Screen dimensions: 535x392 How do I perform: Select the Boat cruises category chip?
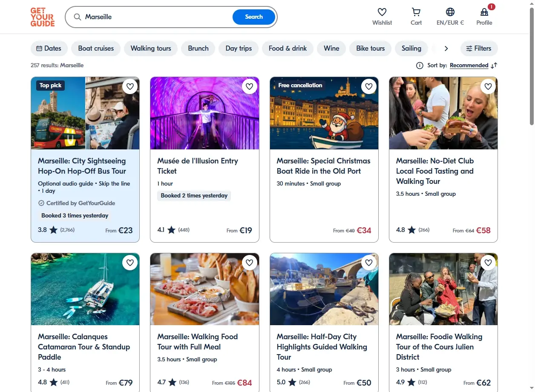[96, 49]
